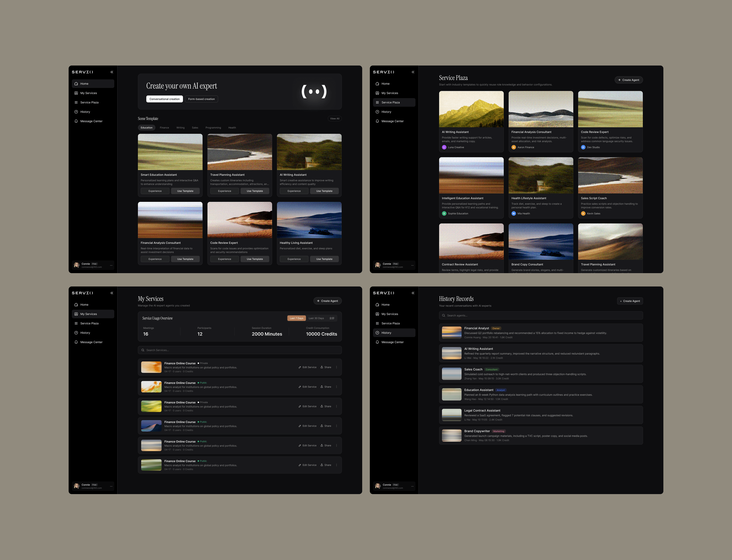The image size is (732, 560).
Task: Click Luna Creative avatar on AI Writing Assistant card
Action: click(x=444, y=147)
